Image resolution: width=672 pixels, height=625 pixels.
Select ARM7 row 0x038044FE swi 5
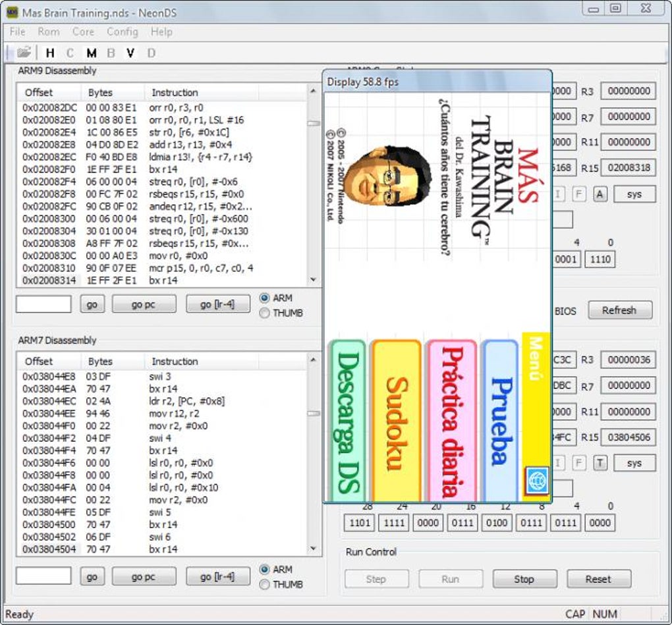pos(163,512)
